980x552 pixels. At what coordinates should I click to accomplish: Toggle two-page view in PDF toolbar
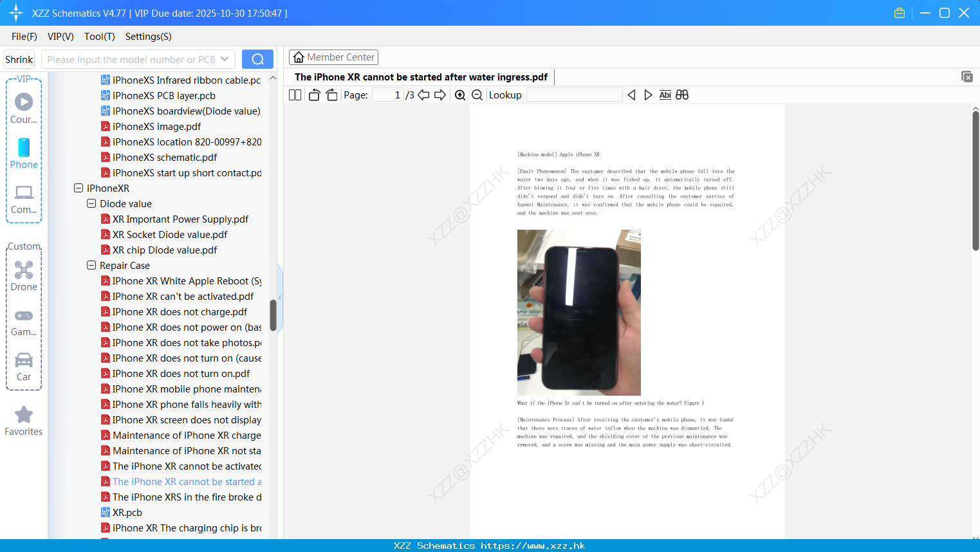tap(295, 95)
